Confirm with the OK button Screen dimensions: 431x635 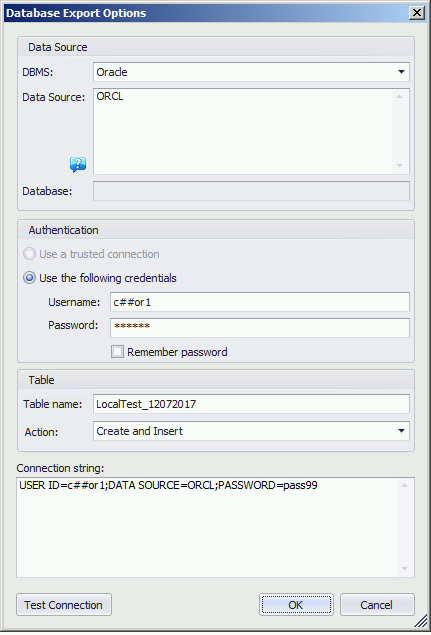click(296, 605)
